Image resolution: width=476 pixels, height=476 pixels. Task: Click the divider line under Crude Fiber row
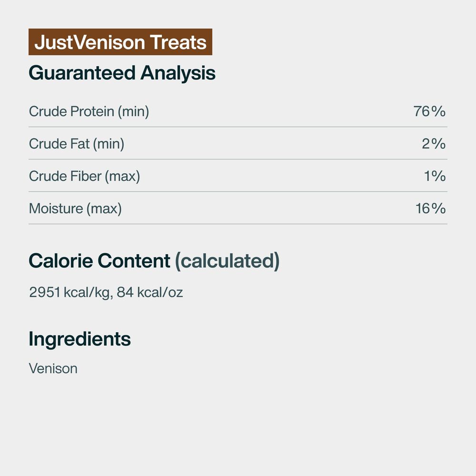coord(238,192)
